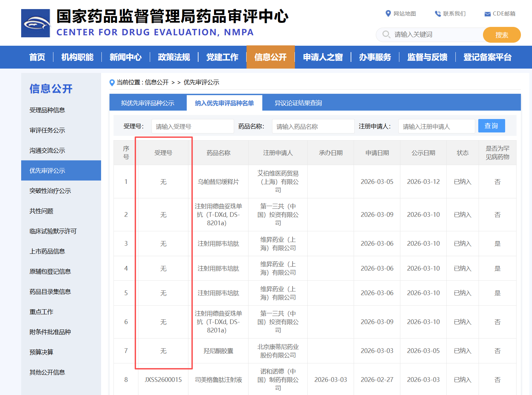The width and height of the screenshot is (532, 395).
Task: Click the CDE mailbox envelope icon
Action: [x=487, y=14]
